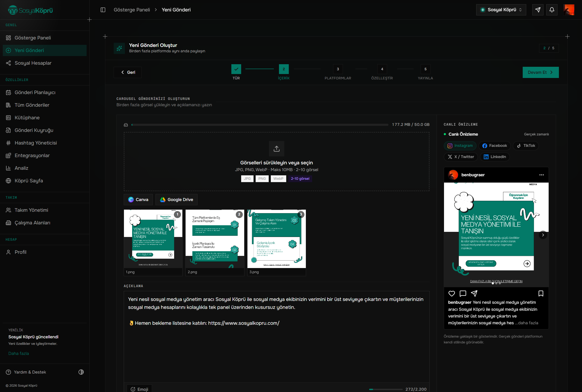This screenshot has width=582, height=392.
Task: Switch preview to LinkedIn
Action: click(495, 157)
